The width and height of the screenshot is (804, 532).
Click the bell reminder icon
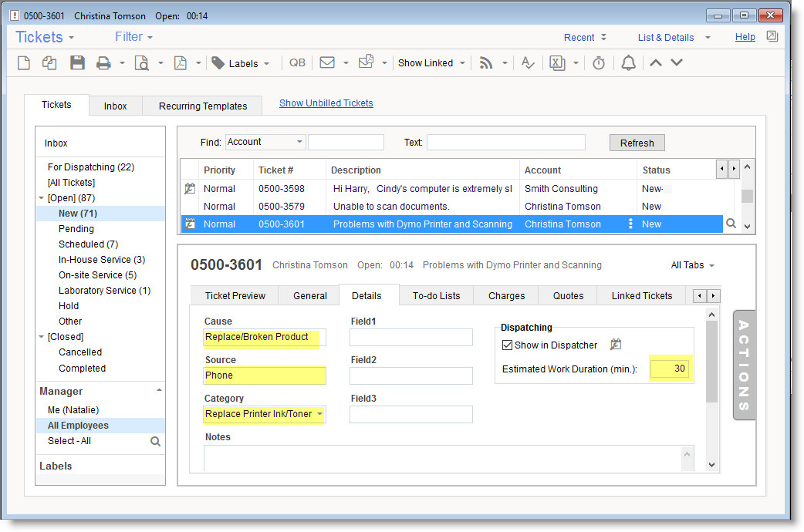click(x=629, y=63)
